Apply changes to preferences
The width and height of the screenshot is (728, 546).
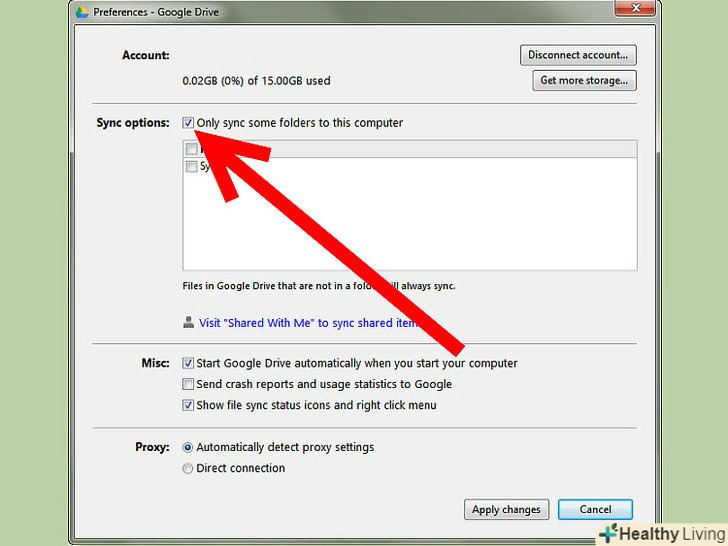click(x=507, y=510)
